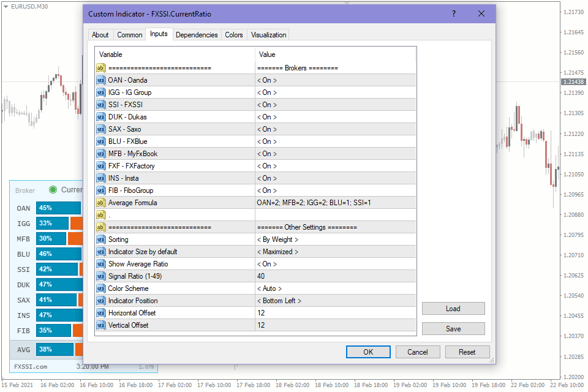Click the icon beside FXF - FXFactory
588x392 pixels.
(101, 166)
